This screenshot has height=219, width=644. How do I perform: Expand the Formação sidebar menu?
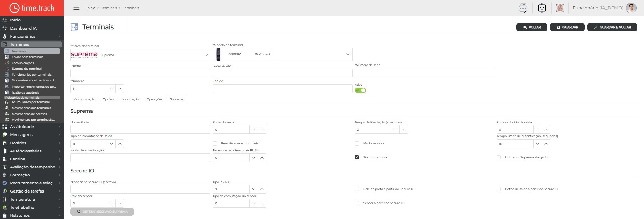[32, 175]
